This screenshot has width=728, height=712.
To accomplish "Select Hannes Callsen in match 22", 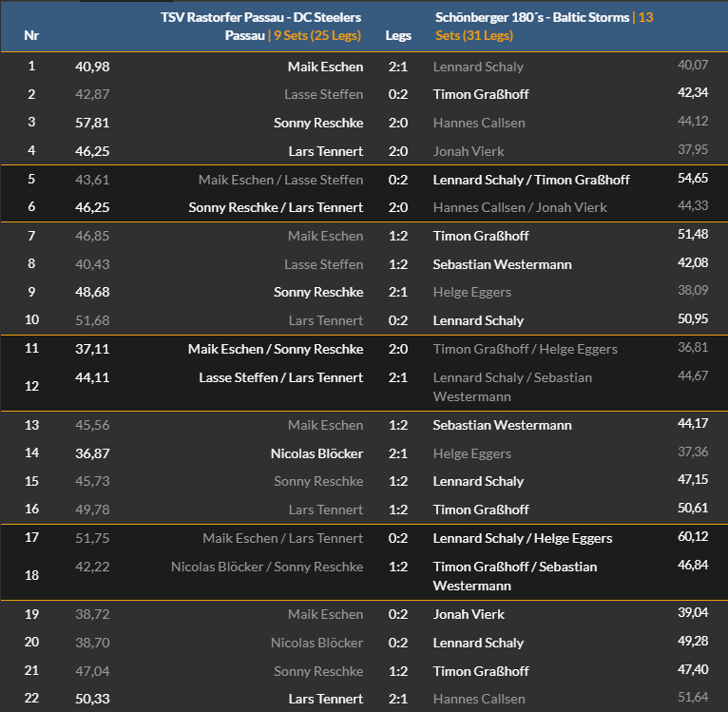I will pos(479,699).
